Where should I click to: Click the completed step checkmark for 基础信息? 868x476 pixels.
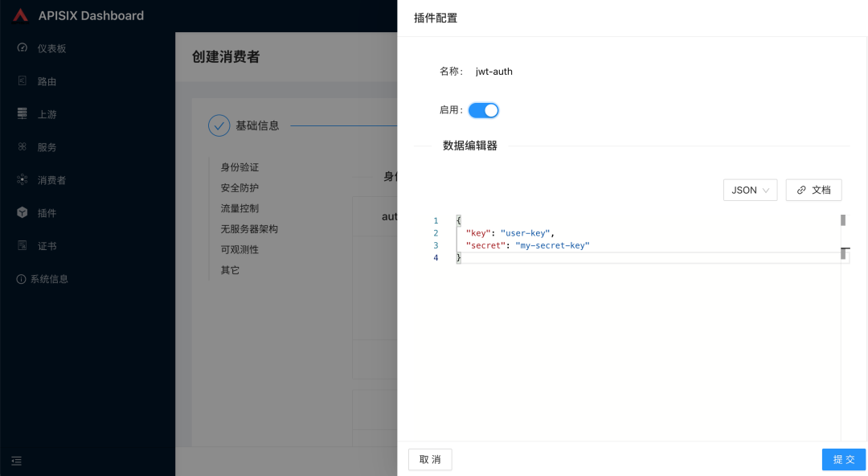(x=219, y=125)
